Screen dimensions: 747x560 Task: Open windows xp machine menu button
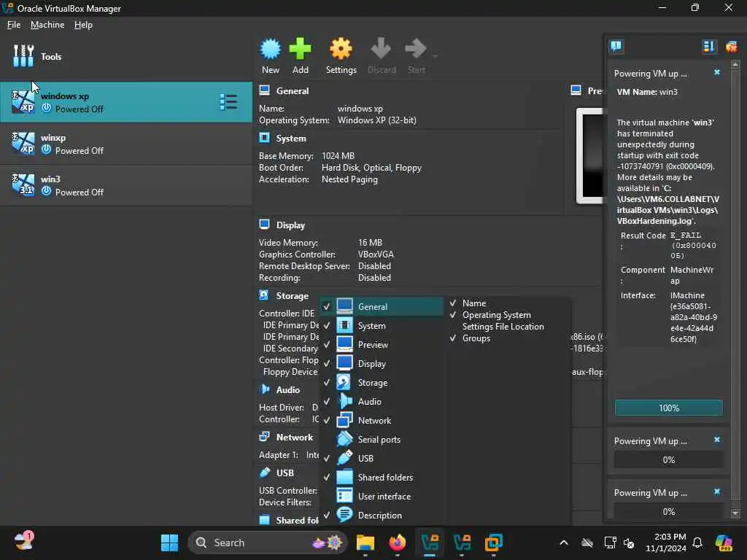(x=228, y=102)
